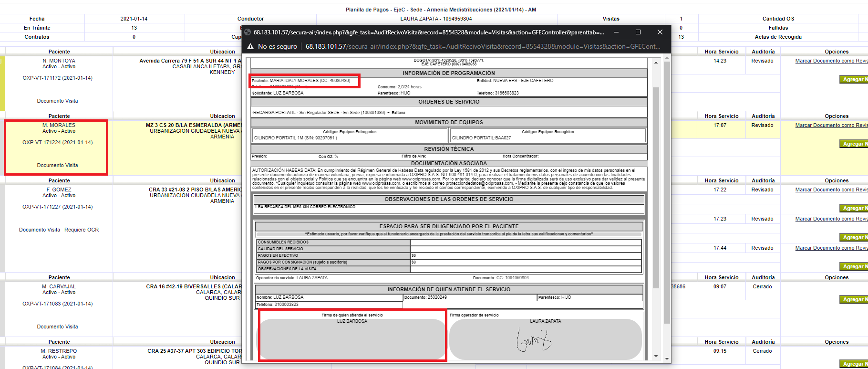Select visit code OXP-VT-171083
The height and width of the screenshot is (369, 868).
pyautogui.click(x=57, y=304)
